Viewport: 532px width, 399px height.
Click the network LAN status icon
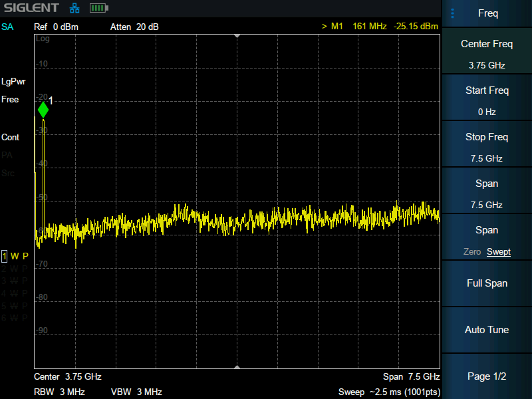[74, 9]
